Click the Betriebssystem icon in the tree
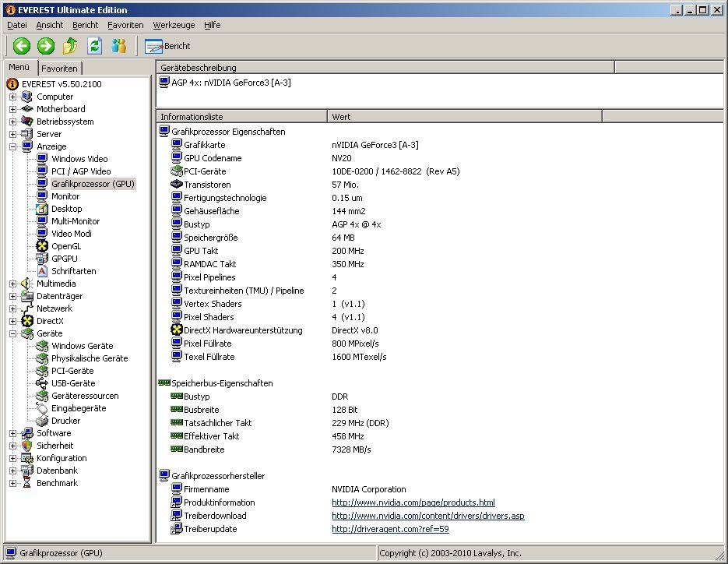Viewport: 728px width, 564px height. [x=27, y=122]
